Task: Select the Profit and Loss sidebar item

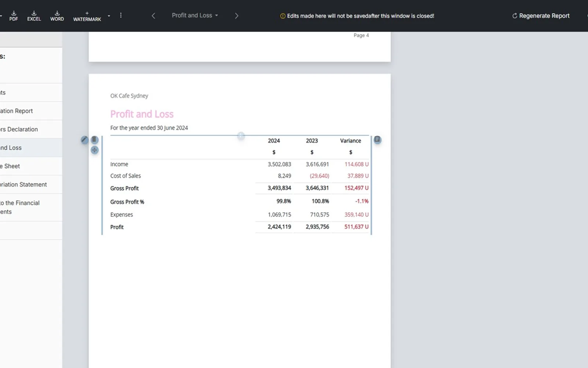Action: (x=31, y=148)
